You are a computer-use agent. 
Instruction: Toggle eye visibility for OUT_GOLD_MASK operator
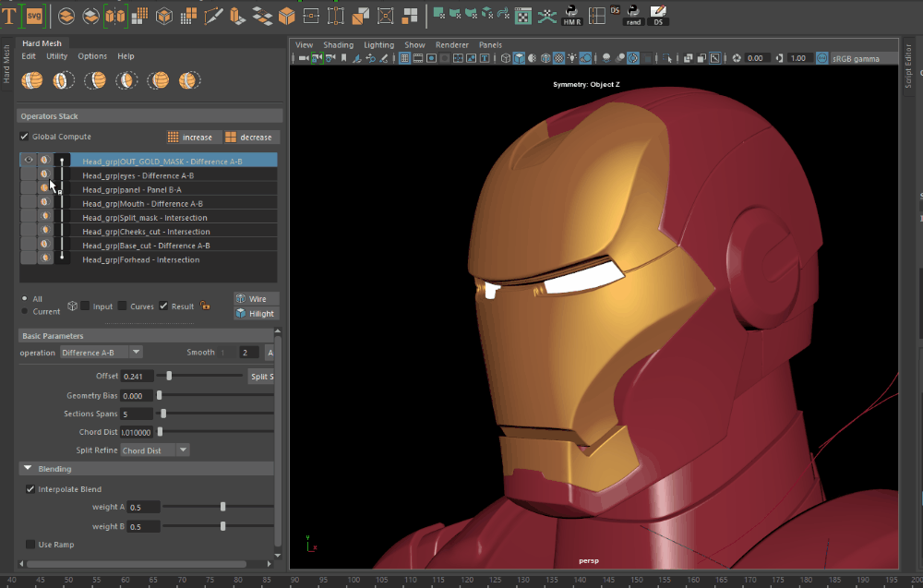coord(29,161)
